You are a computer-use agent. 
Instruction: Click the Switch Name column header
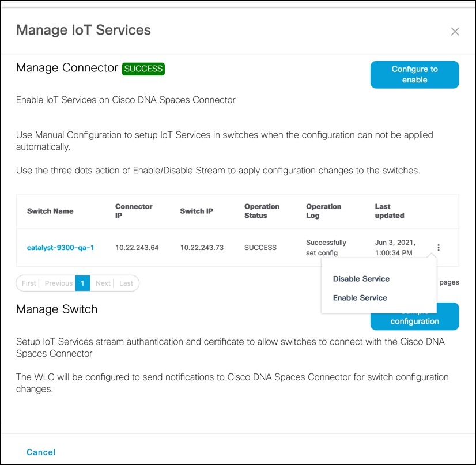tap(50, 211)
